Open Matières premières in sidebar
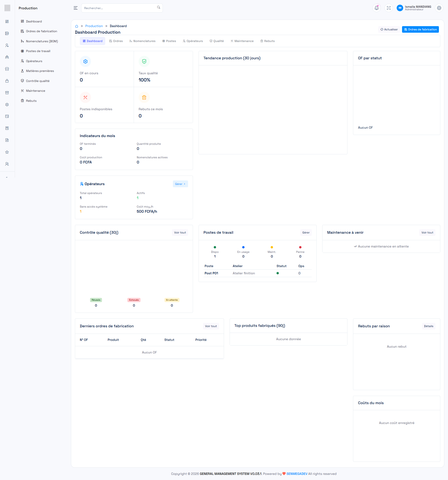448x480 pixels. click(x=40, y=71)
